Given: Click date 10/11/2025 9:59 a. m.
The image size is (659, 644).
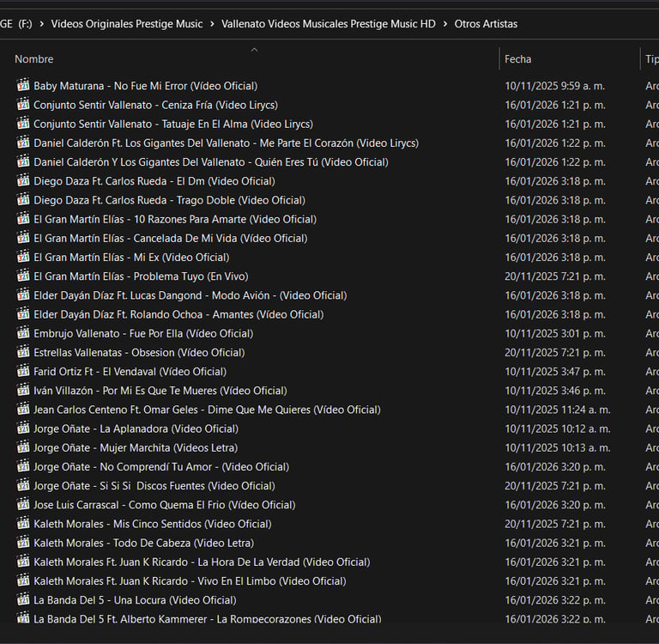Looking at the screenshot, I should click(555, 86).
